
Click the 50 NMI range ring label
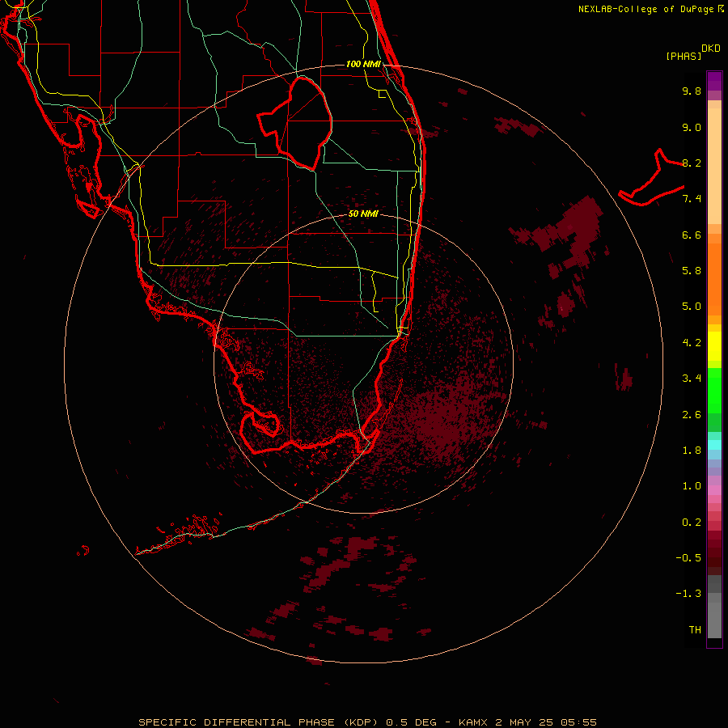pos(363,214)
